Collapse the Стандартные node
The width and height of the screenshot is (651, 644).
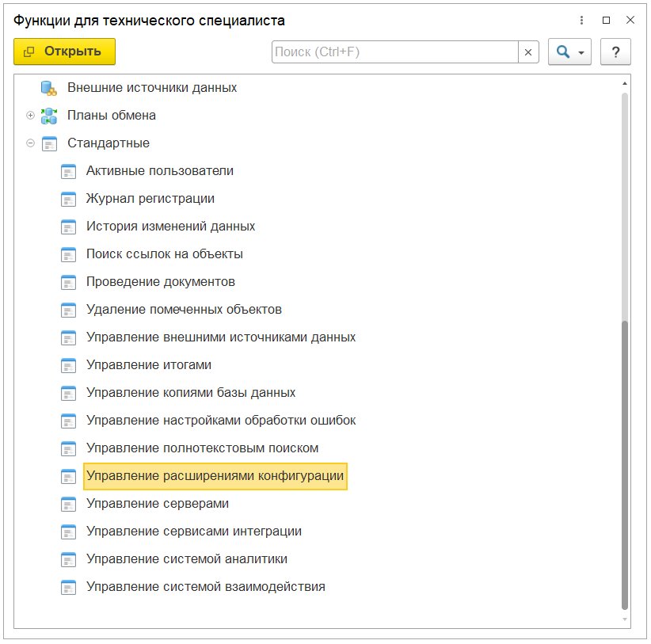30,143
